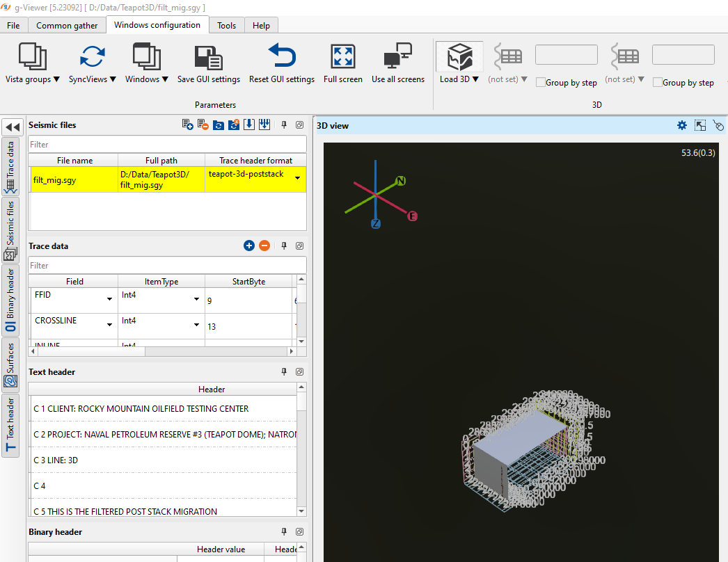Remove trace data row with orange minus
This screenshot has width=728, height=562.
pos(264,246)
